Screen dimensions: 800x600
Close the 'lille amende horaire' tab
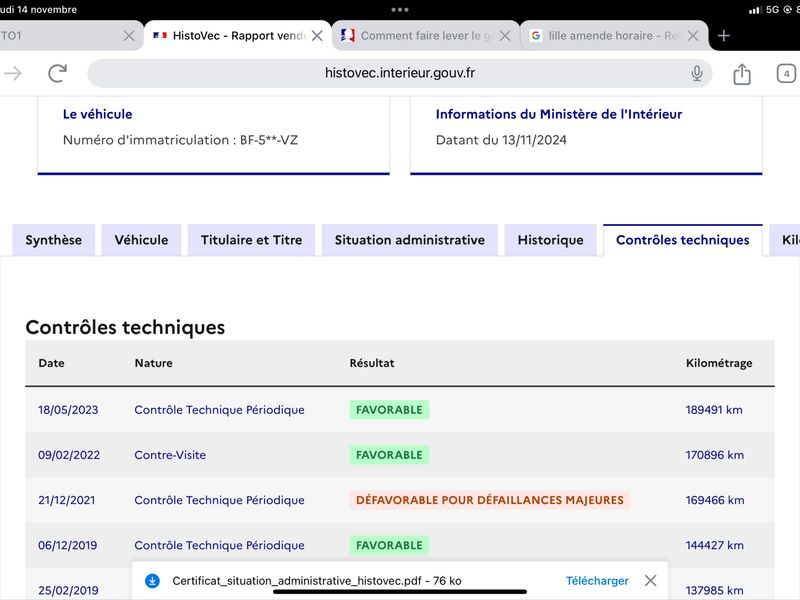pyautogui.click(x=693, y=36)
